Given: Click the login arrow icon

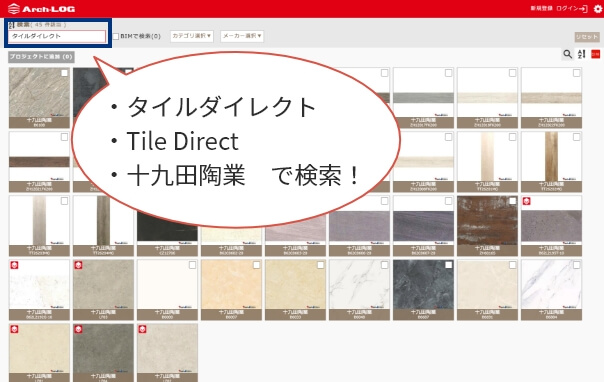Looking at the screenshot, I should tap(584, 8).
